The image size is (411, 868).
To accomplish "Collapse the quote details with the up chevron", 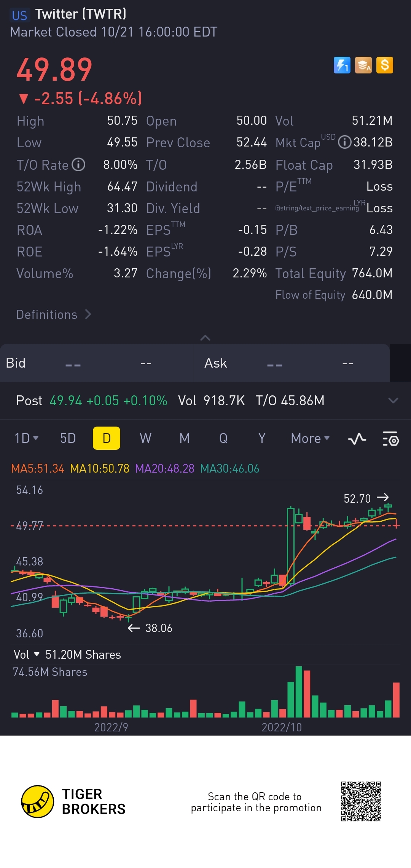I will pos(205,338).
